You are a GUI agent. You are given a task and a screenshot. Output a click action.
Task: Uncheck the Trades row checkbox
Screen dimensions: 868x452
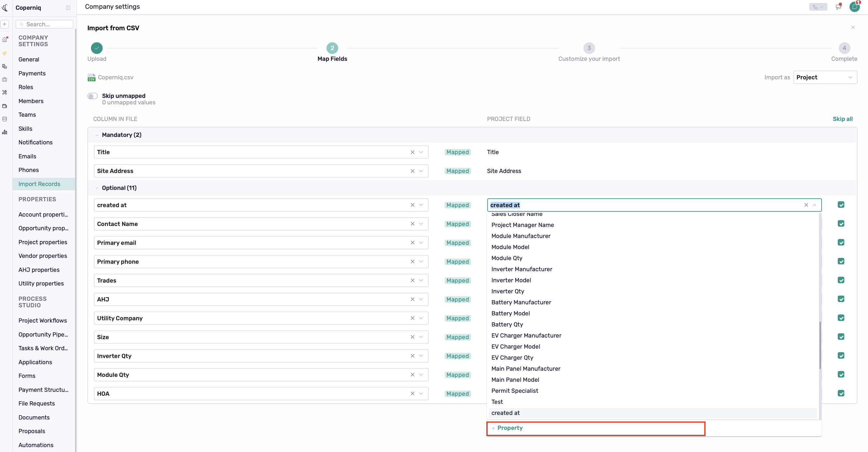pyautogui.click(x=841, y=280)
